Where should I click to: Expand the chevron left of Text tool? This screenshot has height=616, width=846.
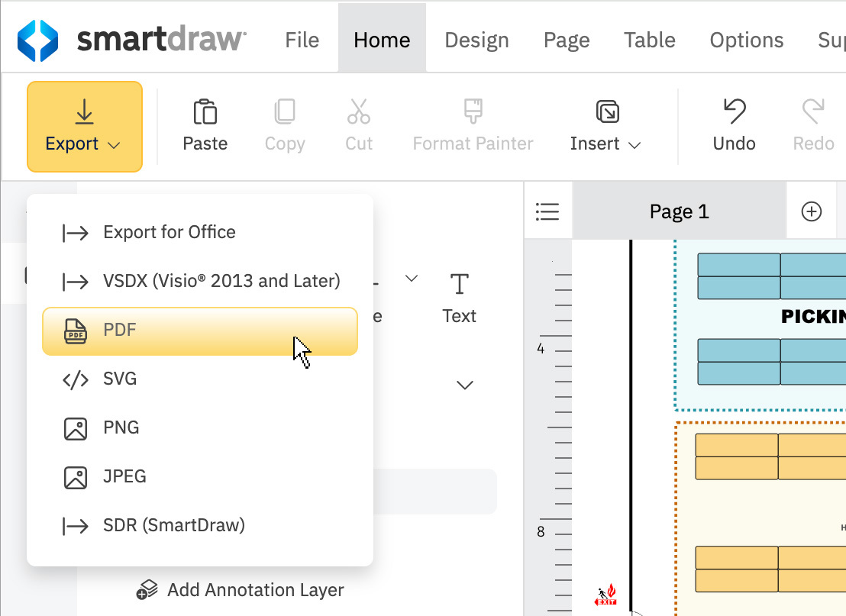click(412, 279)
